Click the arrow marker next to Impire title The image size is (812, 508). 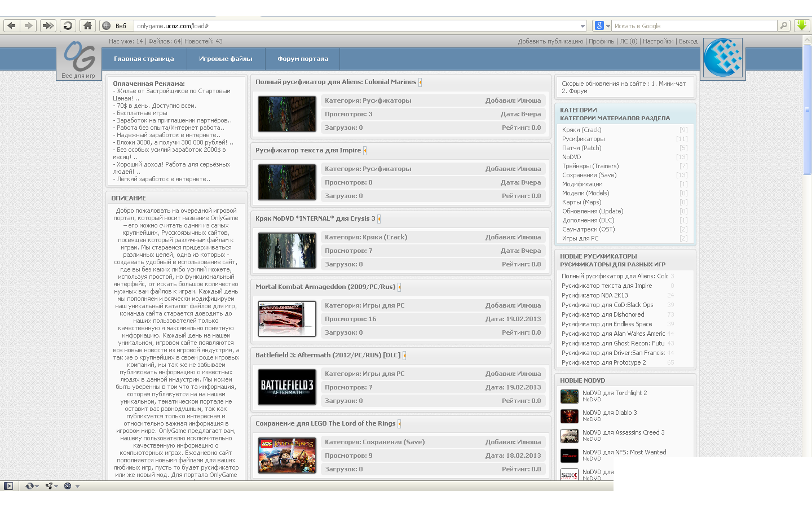(x=365, y=151)
